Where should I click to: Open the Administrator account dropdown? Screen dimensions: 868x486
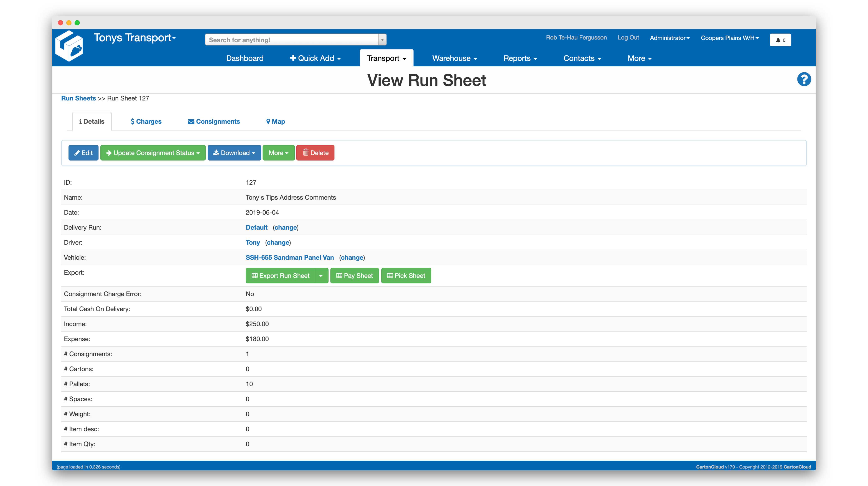click(669, 38)
